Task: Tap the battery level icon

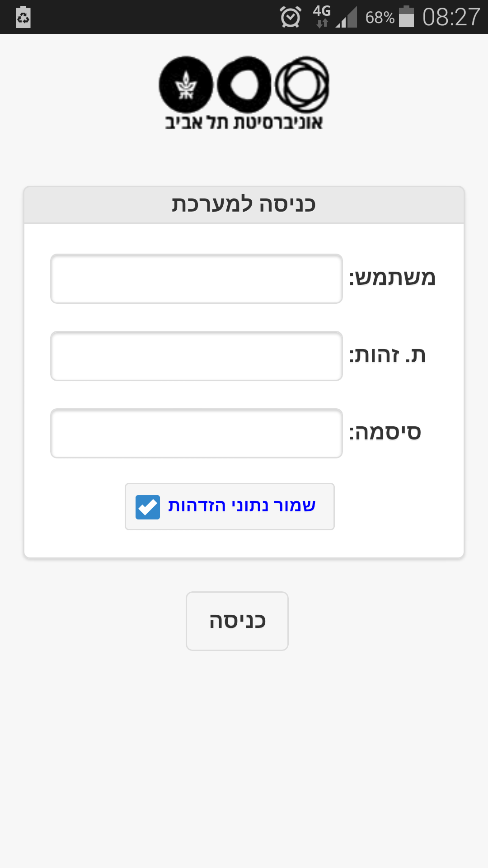Action: [x=406, y=17]
